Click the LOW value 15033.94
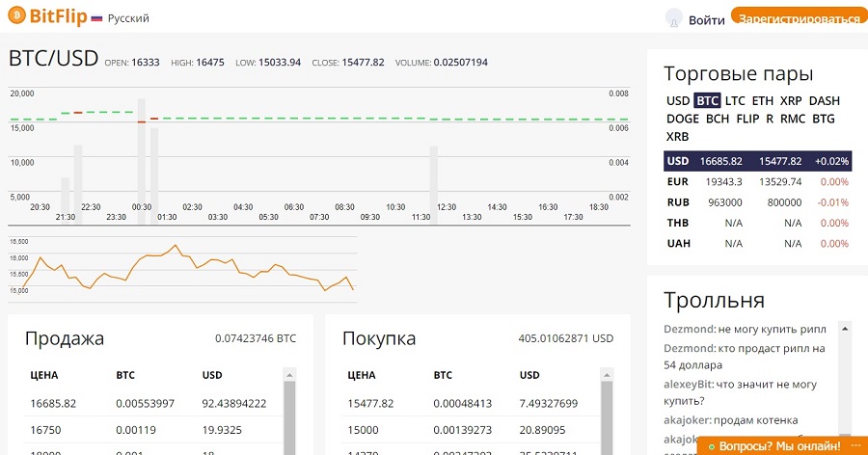 pos(280,63)
